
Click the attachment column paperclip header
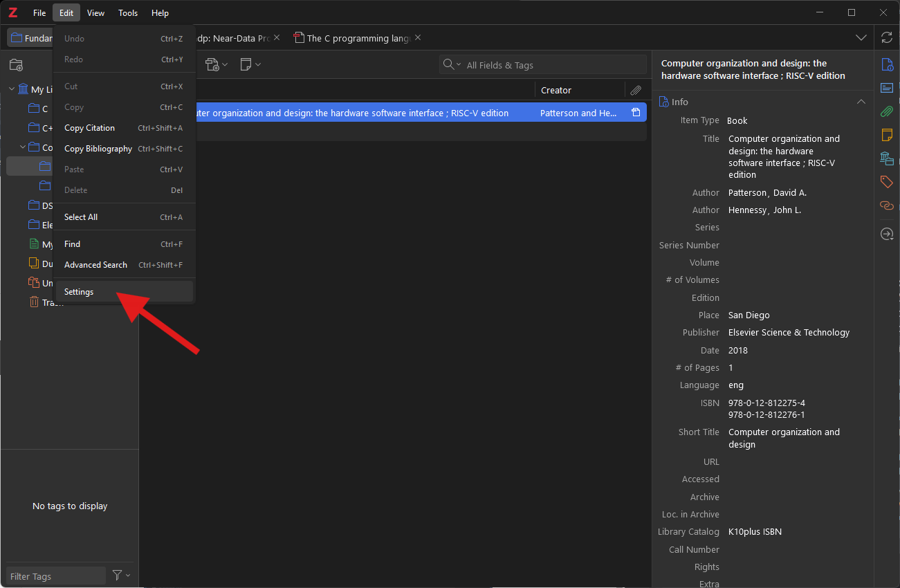point(636,89)
